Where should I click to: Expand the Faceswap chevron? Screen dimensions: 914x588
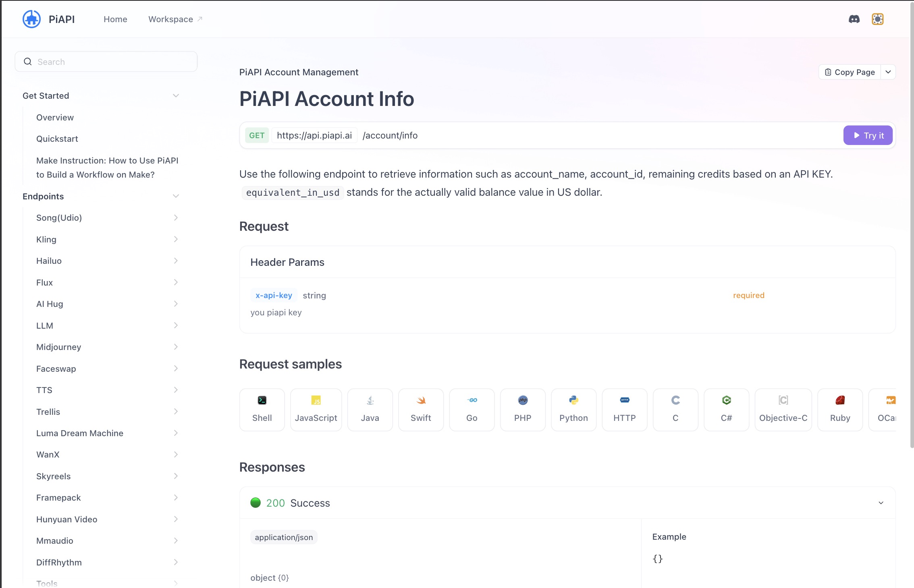176,369
